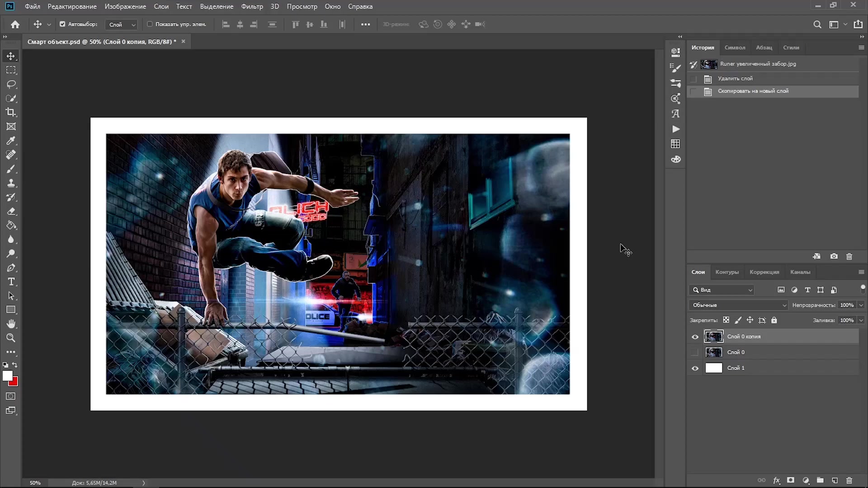Toggle lock image pixels brush icon

738,320
